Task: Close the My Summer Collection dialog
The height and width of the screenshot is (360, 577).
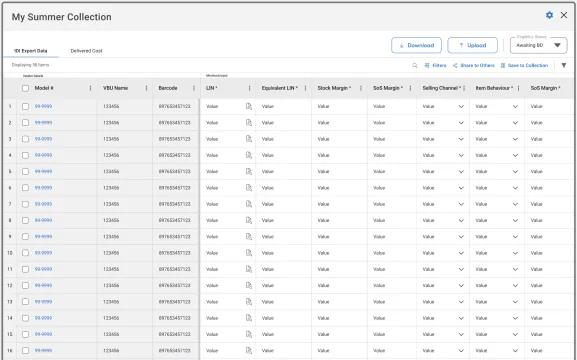Action: 564,15
